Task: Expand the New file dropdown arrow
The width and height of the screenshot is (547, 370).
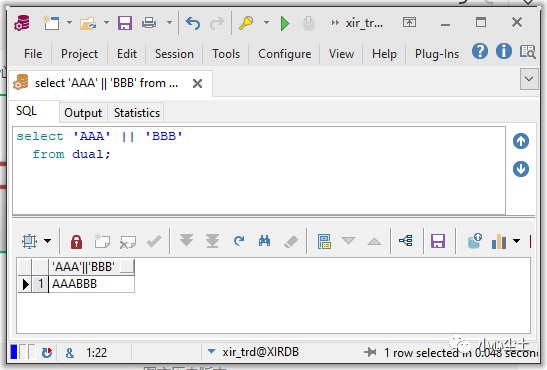Action: click(69, 23)
